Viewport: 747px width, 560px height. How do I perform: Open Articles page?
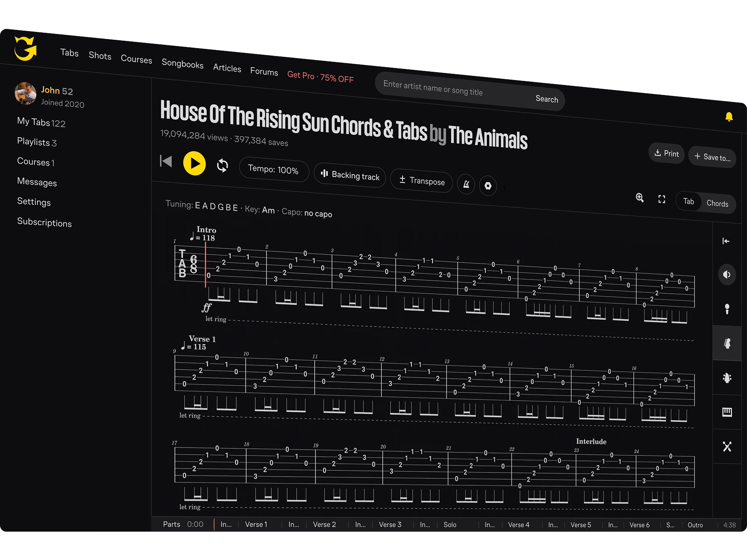pos(227,68)
